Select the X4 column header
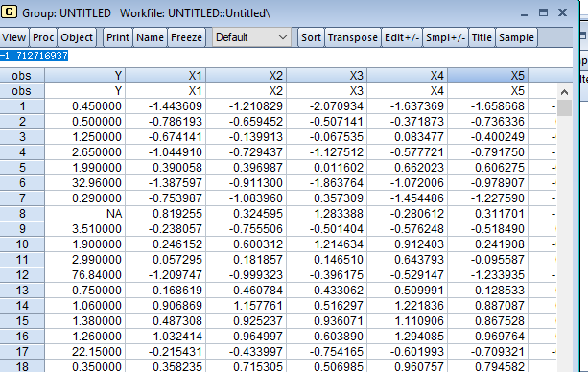 pos(408,76)
